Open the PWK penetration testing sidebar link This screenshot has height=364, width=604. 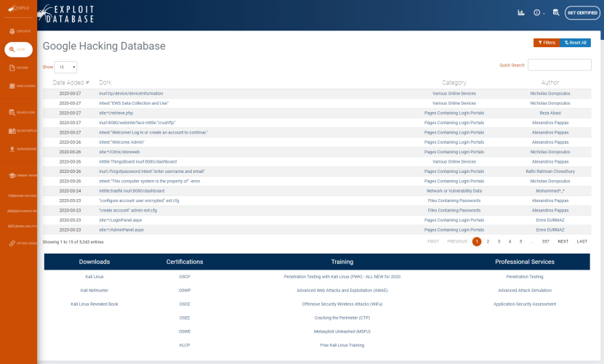tap(23, 195)
